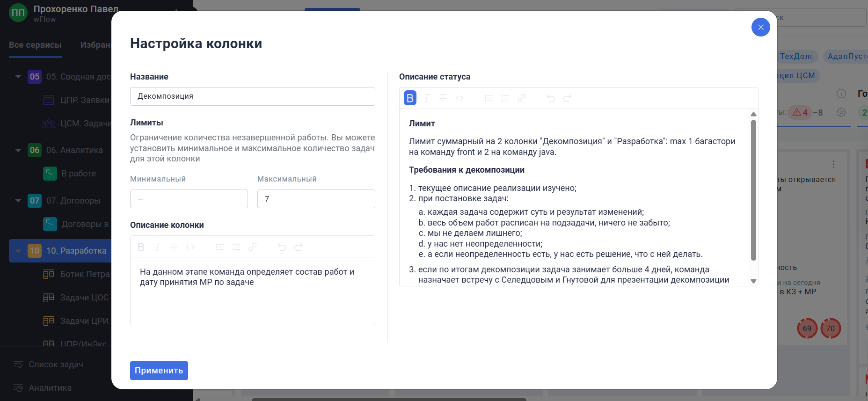The height and width of the screenshot is (401, 868).
Task: Collapse the 05. Сводная tree group
Action: [18, 76]
